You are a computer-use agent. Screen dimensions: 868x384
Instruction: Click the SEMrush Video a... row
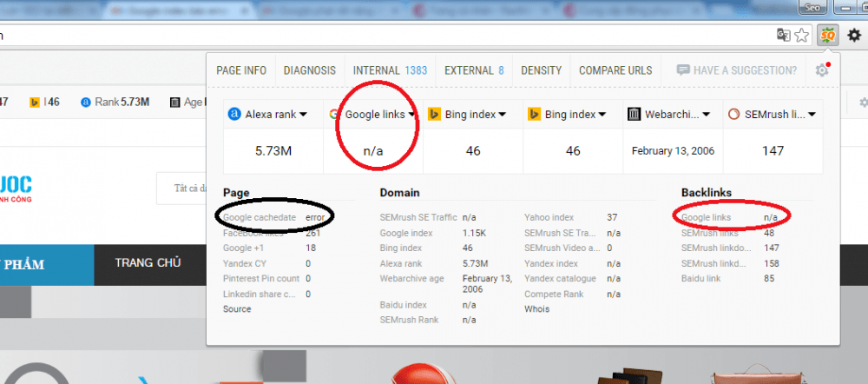[569, 248]
